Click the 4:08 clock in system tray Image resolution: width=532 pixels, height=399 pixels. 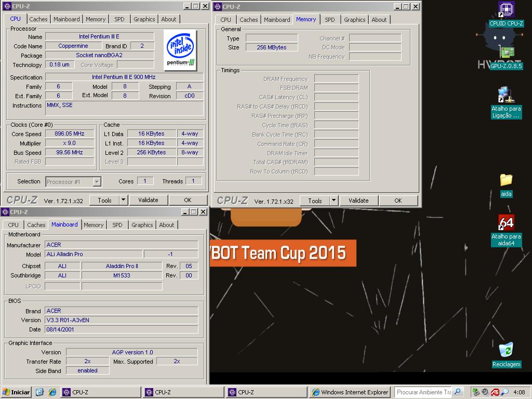(x=519, y=392)
